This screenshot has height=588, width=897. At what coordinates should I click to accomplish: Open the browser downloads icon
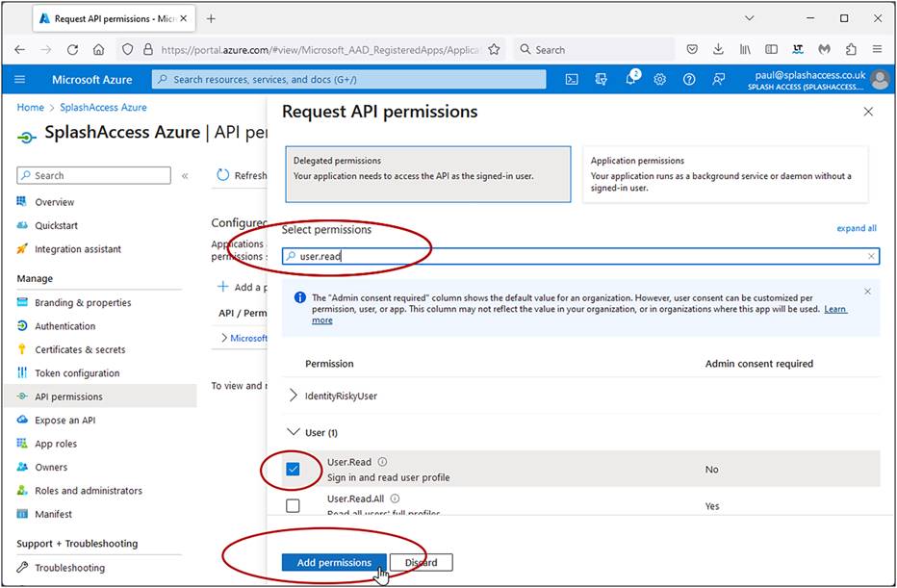click(719, 50)
